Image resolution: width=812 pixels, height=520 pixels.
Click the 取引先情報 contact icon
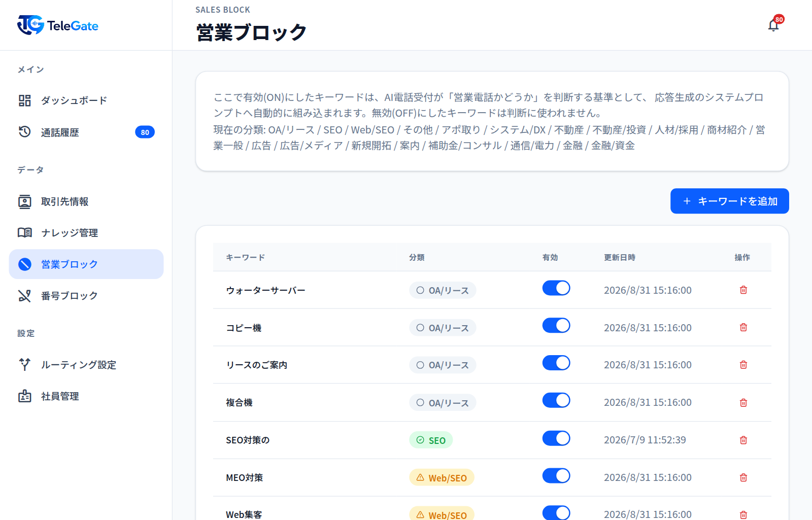25,201
